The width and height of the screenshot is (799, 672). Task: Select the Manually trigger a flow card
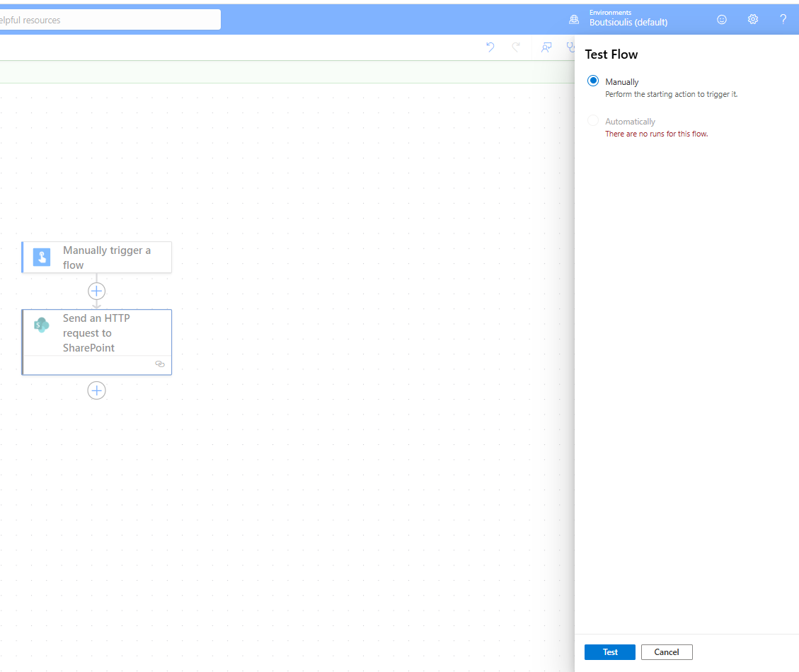point(106,257)
